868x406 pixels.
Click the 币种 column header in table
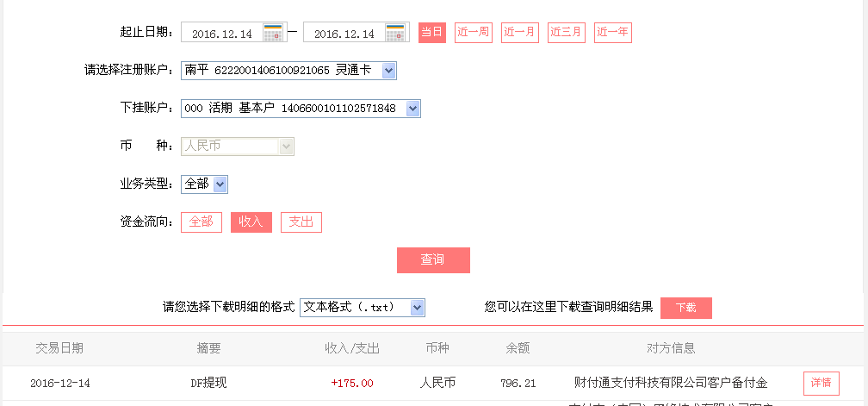pos(437,348)
